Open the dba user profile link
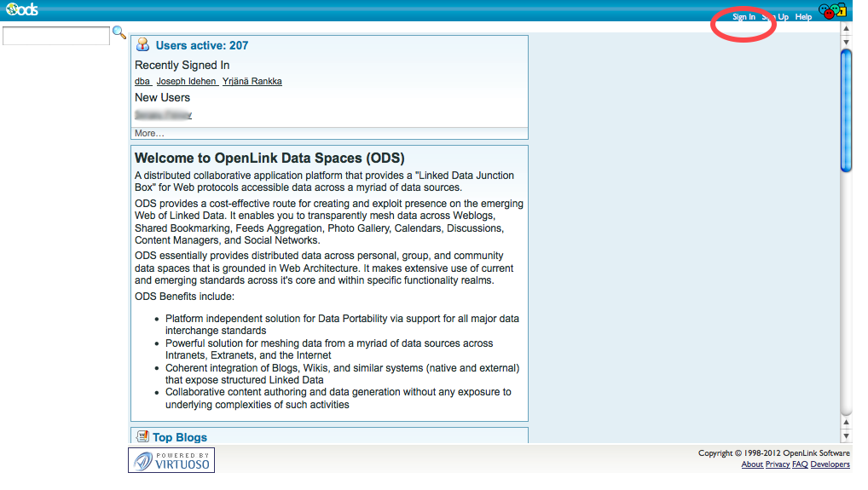 (x=142, y=82)
